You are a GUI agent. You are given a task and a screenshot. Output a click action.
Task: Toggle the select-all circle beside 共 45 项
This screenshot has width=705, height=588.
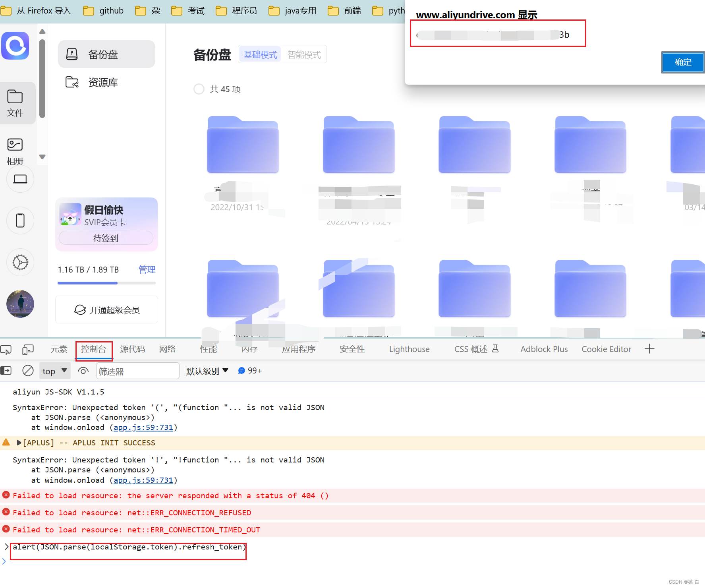pyautogui.click(x=199, y=89)
